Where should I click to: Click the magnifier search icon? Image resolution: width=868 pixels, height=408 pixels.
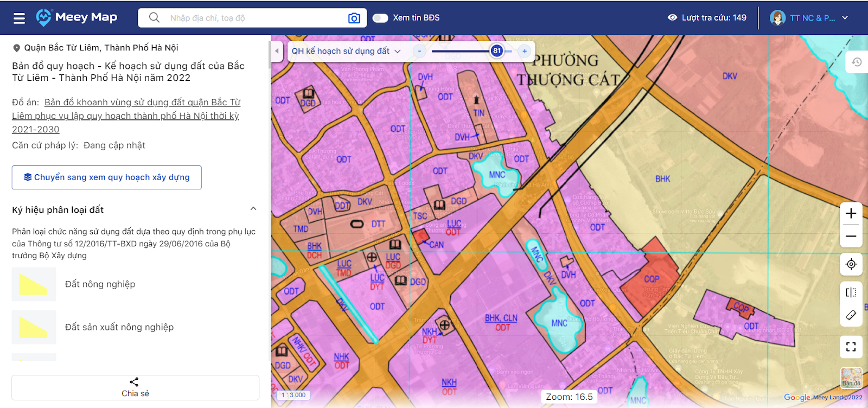point(154,18)
